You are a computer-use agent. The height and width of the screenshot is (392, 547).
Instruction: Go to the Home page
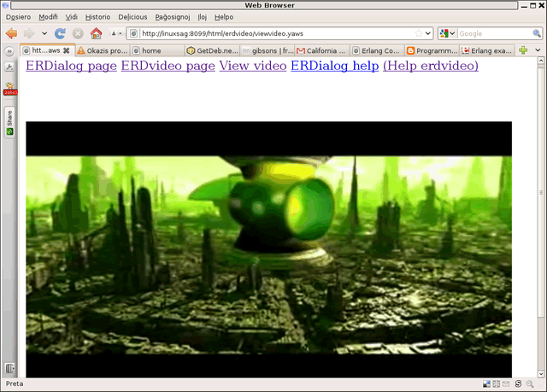tap(96, 33)
